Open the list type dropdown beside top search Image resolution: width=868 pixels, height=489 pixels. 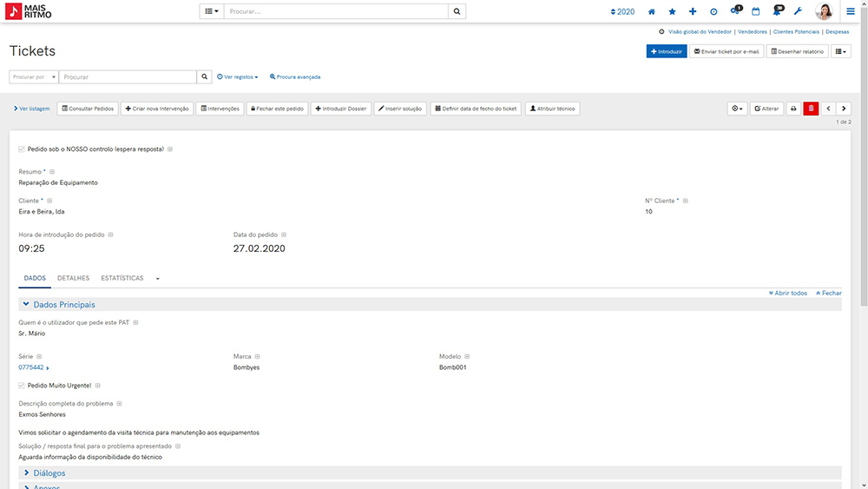pyautogui.click(x=212, y=11)
